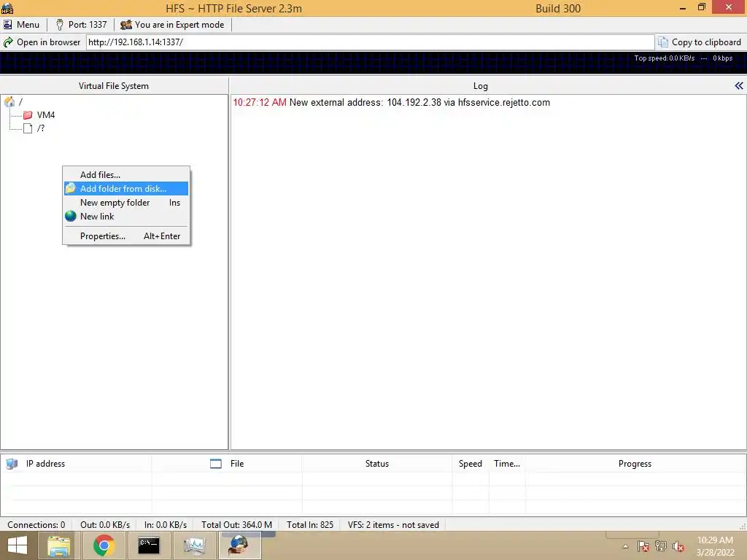Click the bandwidth graph area showing Top speed
Viewport: 747px width, 560px height.
coord(373,63)
